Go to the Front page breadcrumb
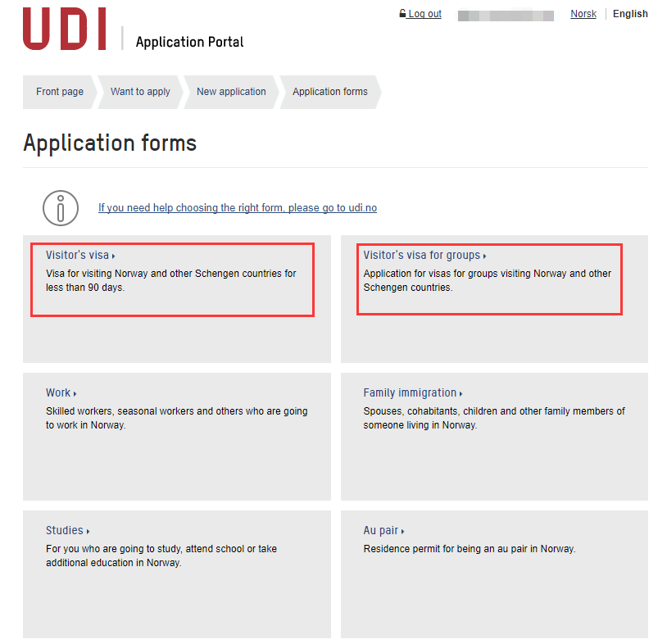667x644 pixels. (x=60, y=92)
